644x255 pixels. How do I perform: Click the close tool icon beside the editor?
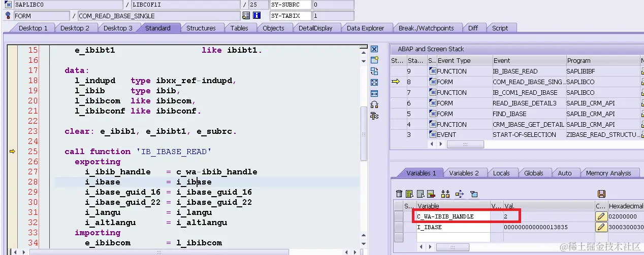(x=374, y=49)
